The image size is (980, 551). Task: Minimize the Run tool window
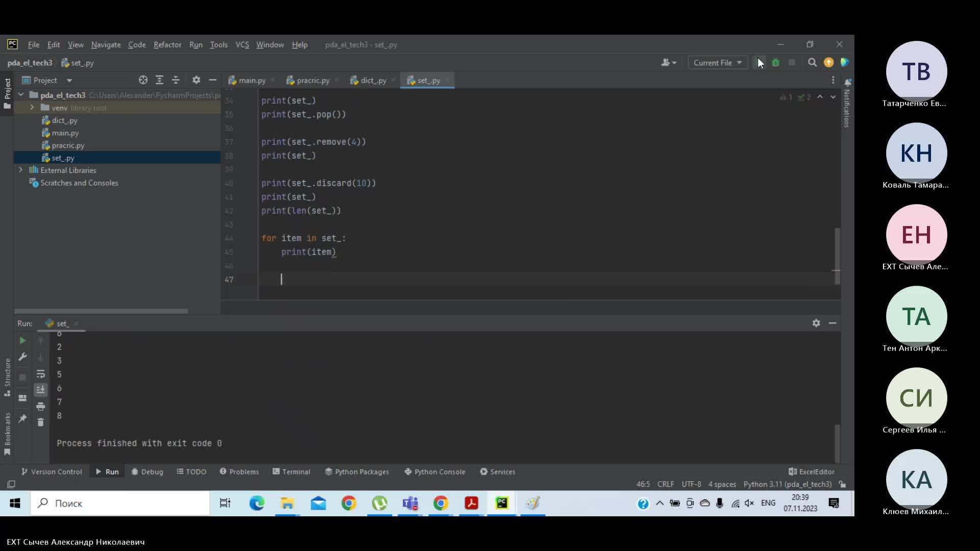coord(832,323)
